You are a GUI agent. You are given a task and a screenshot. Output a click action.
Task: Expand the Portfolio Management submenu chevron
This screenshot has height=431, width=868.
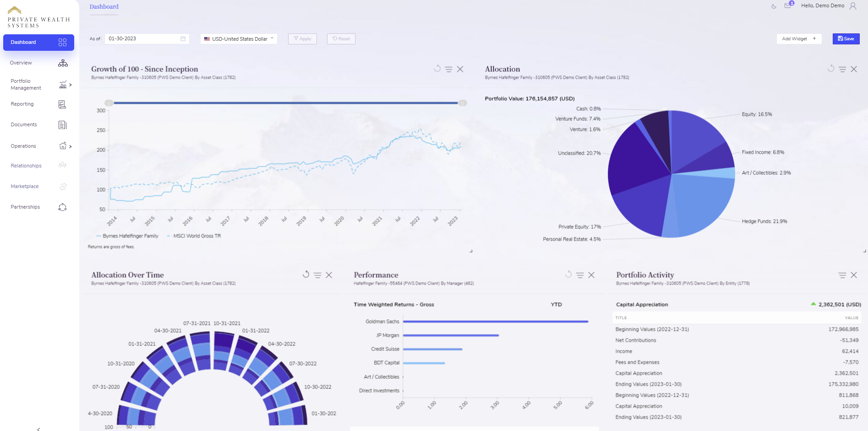(x=71, y=85)
